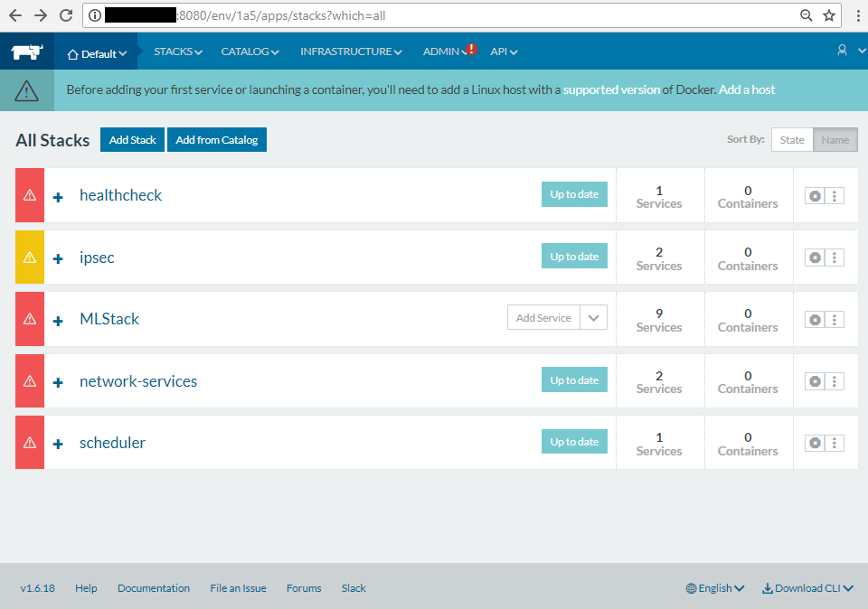Image resolution: width=868 pixels, height=609 pixels.
Task: Bookmark this page with star icon
Action: 829,15
